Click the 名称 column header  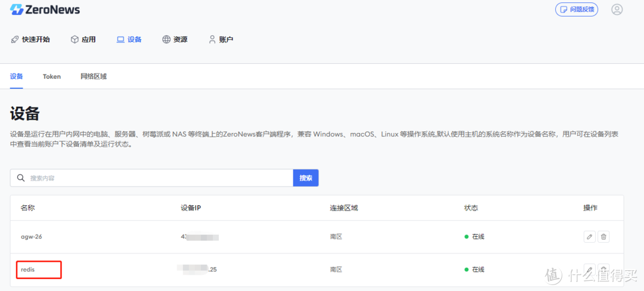[27, 208]
